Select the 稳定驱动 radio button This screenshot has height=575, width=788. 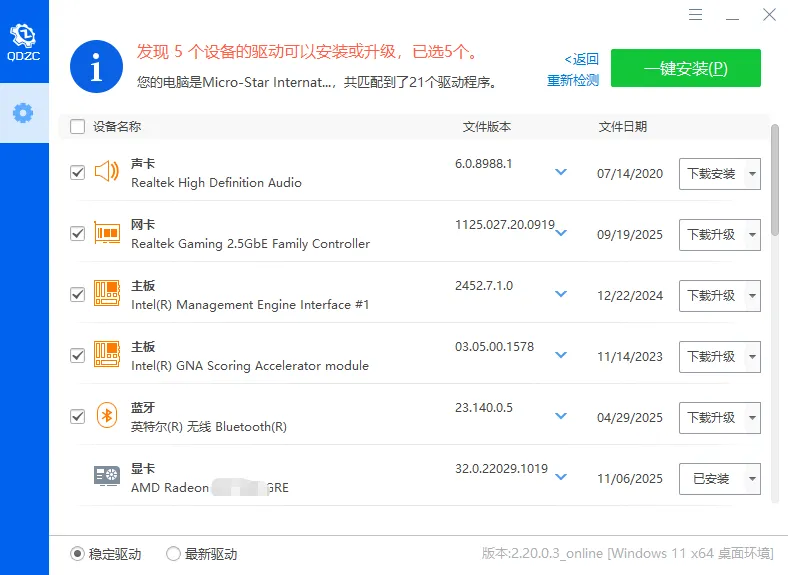[77, 554]
